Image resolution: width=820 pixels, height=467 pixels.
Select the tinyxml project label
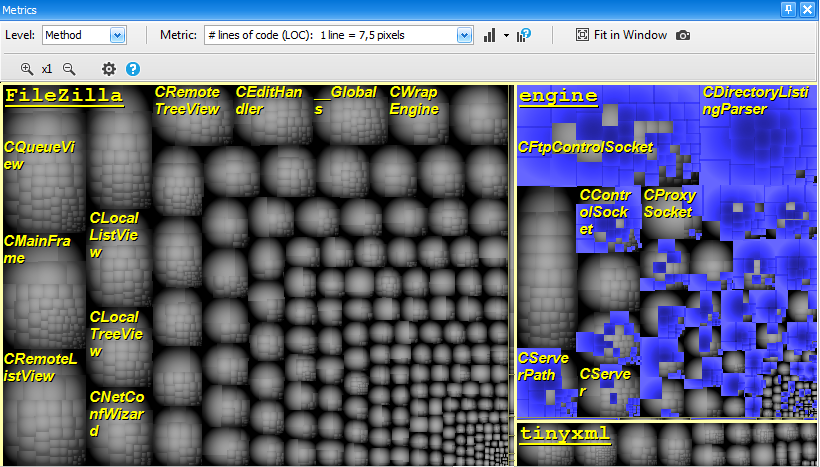click(x=565, y=434)
